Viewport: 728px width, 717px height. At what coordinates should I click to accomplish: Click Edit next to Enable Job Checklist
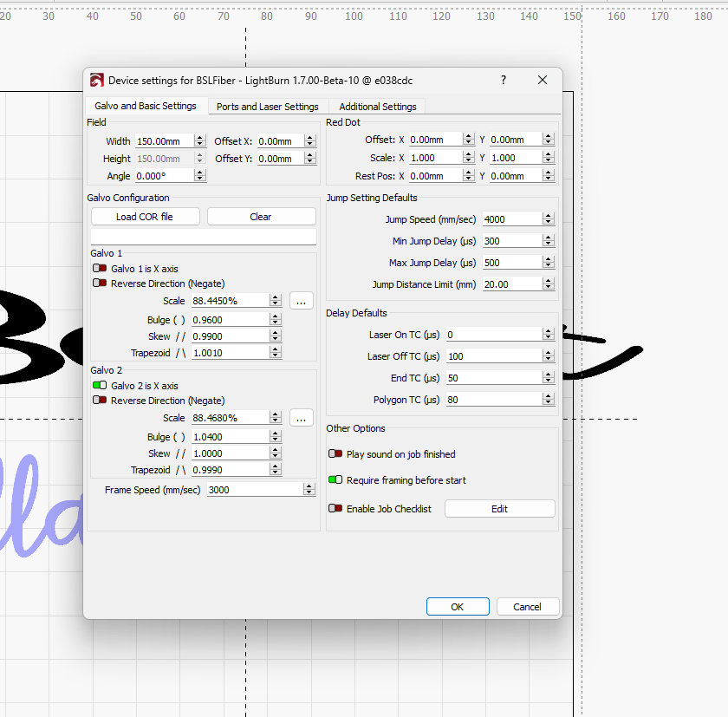coord(499,509)
